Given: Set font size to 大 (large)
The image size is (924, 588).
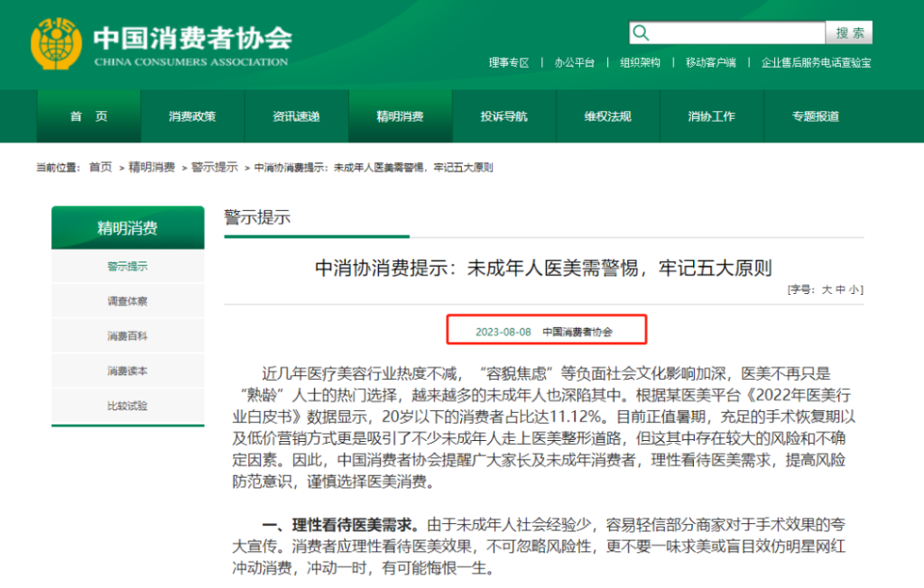Looking at the screenshot, I should tap(825, 289).
